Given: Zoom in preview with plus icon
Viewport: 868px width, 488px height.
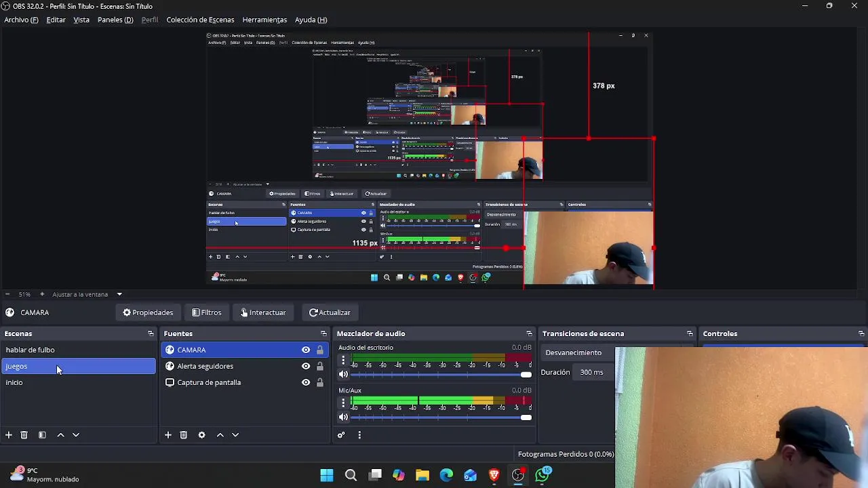Looking at the screenshot, I should (42, 294).
